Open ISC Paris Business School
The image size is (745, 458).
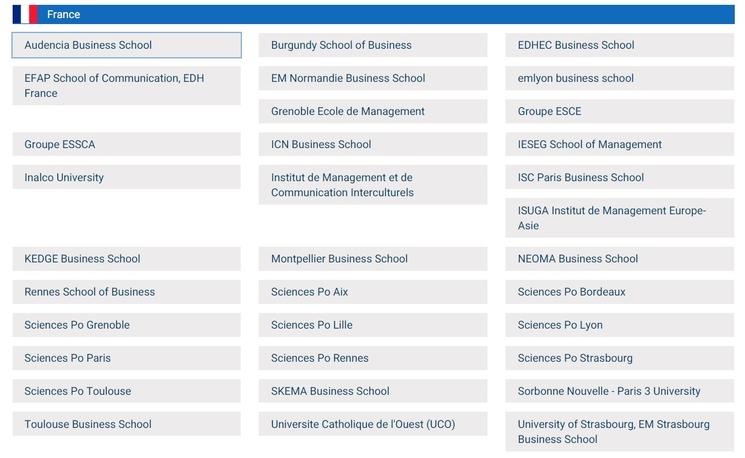[619, 177]
